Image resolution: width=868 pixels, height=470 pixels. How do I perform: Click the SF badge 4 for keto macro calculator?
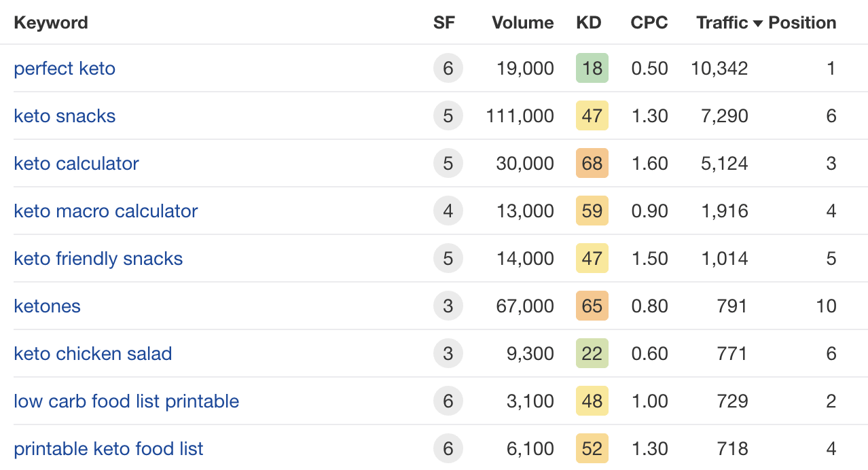448,211
